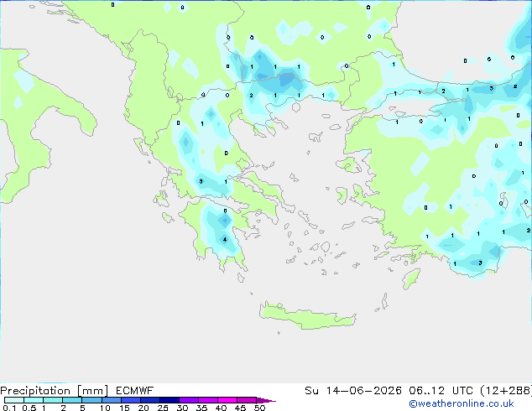
Task: Pick the 1–2 mm legend swatch
Action: (53, 400)
